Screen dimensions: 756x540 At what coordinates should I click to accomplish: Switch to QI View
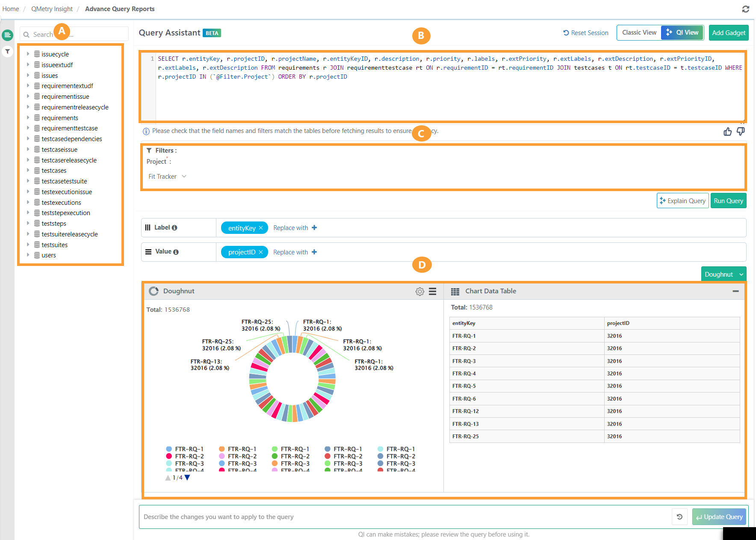[682, 32]
